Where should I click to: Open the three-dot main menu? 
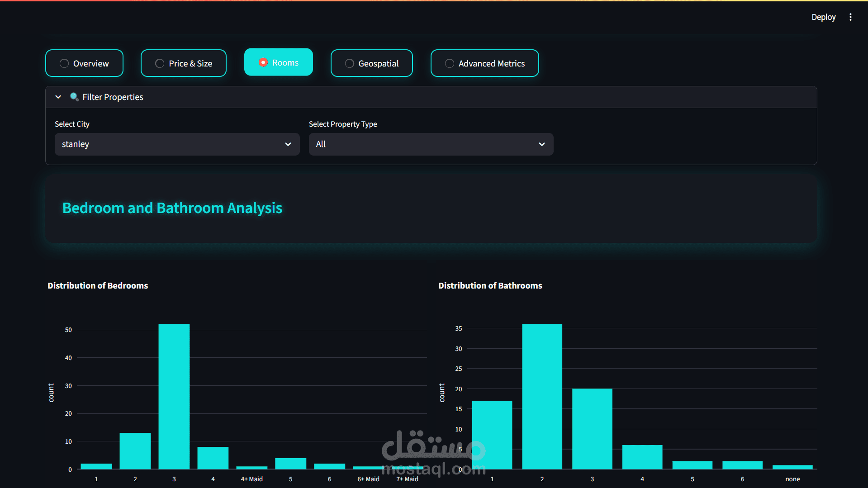point(850,17)
